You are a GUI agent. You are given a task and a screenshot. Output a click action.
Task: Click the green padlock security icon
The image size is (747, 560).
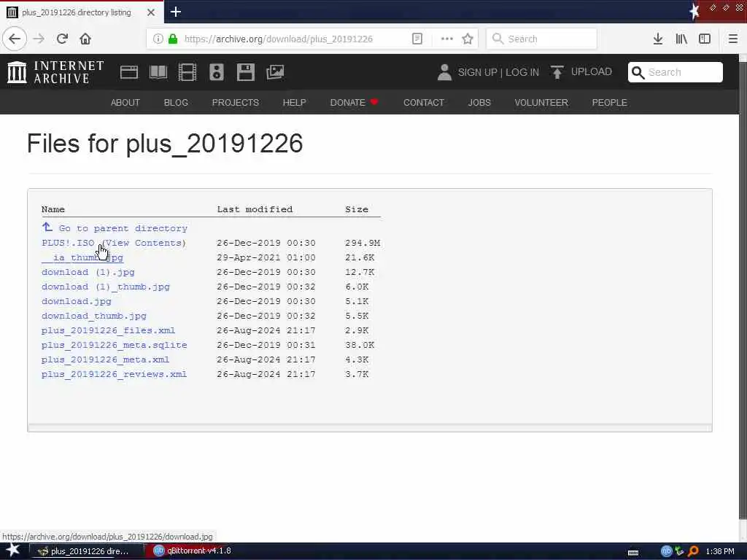pos(173,39)
